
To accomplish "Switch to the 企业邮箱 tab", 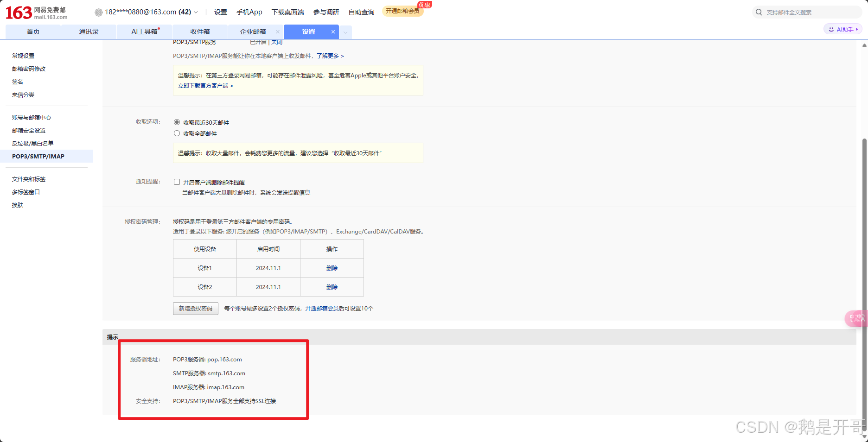I will coord(253,32).
